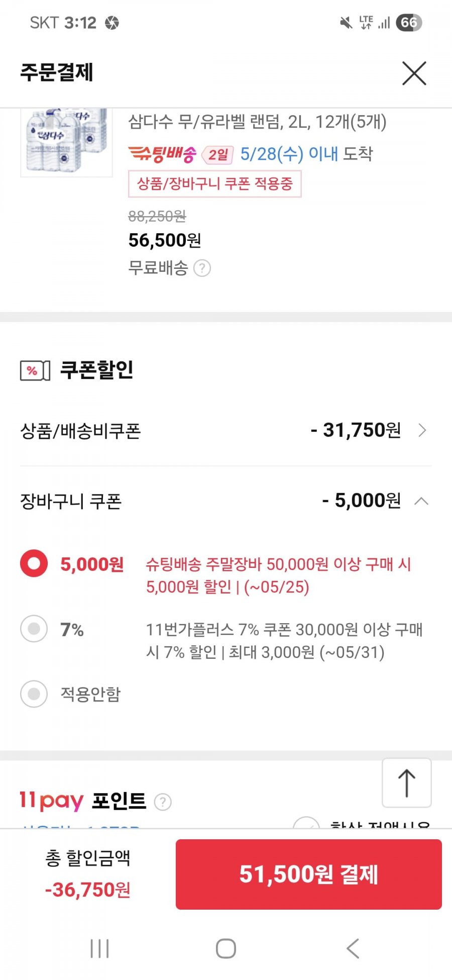Collapse the 장바구니 쿠폰 section chevron
Screen dimensions: 452x980
click(x=421, y=501)
